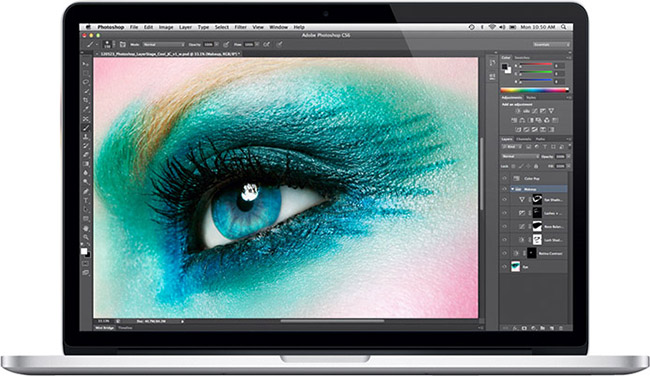Image resolution: width=650 pixels, height=376 pixels.
Task: Open the collapsed History panel icon
Action: (492, 63)
